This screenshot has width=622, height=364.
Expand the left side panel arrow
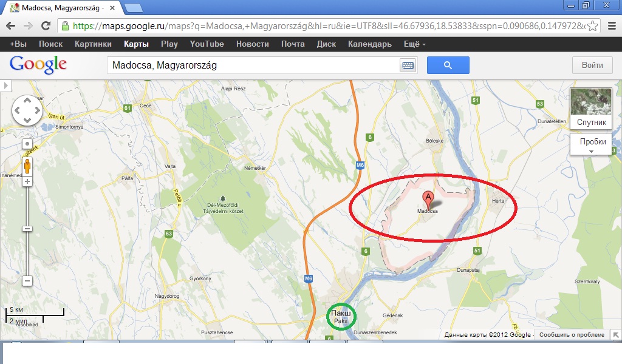point(5,86)
